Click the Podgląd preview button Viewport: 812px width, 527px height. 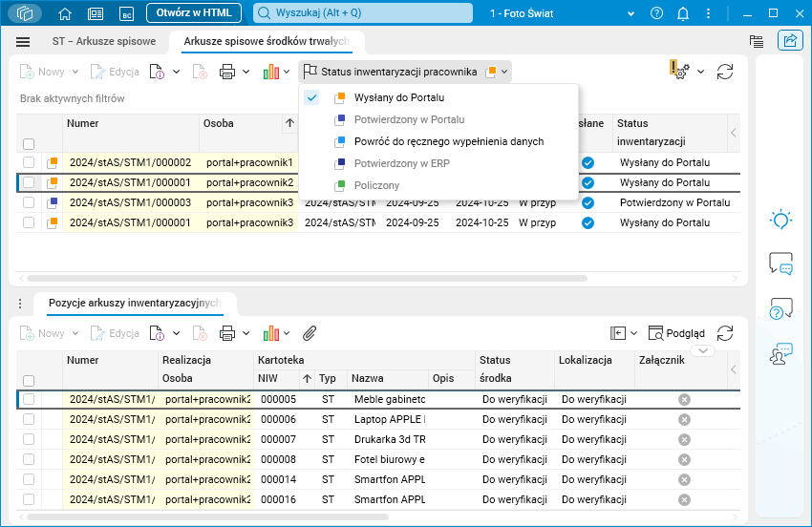[x=676, y=333]
